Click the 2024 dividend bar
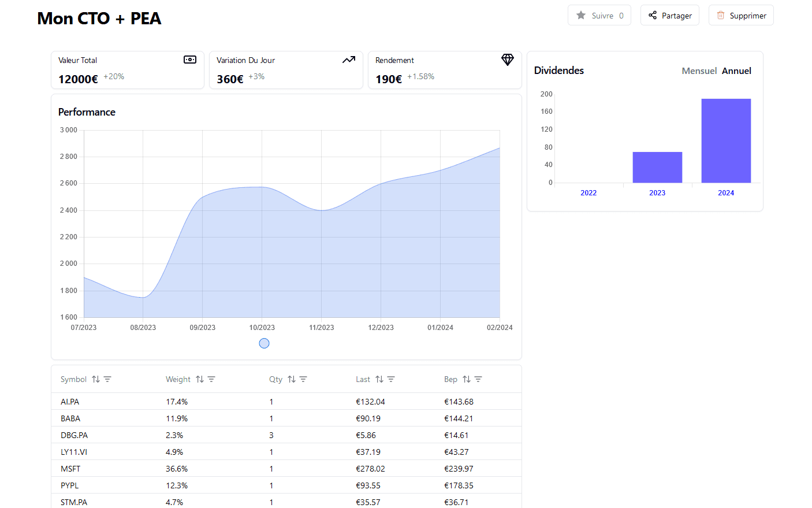 click(x=726, y=140)
